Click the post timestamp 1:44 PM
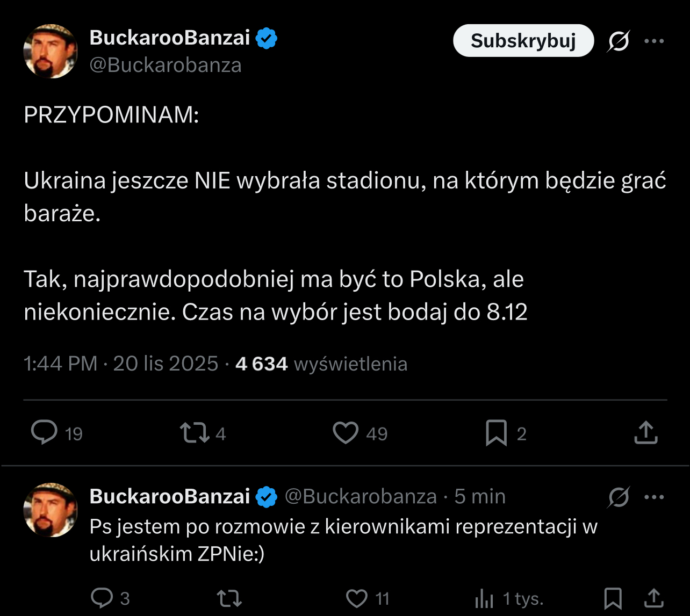This screenshot has width=690, height=616. click(x=60, y=364)
